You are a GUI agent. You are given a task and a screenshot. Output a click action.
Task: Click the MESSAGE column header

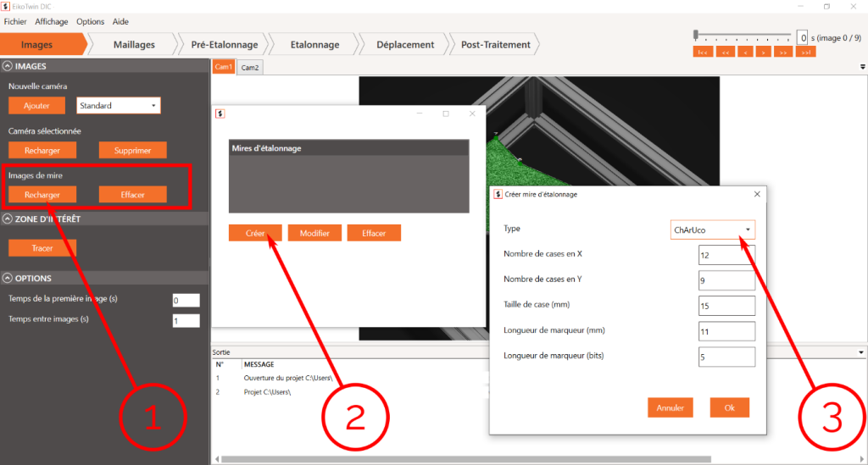pyautogui.click(x=259, y=364)
